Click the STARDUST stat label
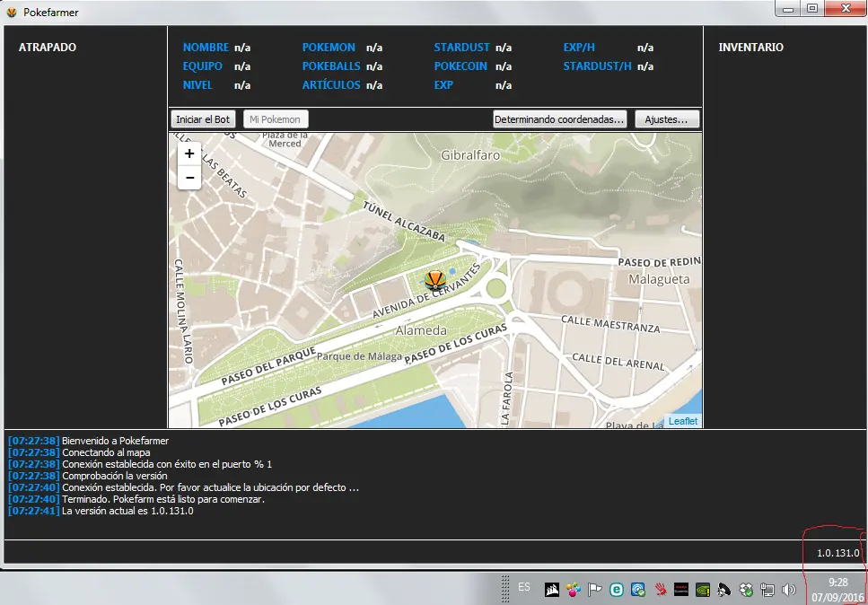The width and height of the screenshot is (868, 605). [461, 48]
